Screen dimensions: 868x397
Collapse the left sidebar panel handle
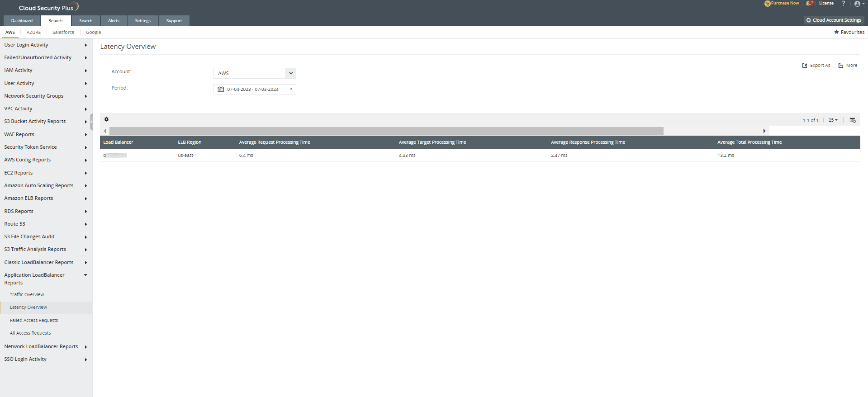click(91, 122)
